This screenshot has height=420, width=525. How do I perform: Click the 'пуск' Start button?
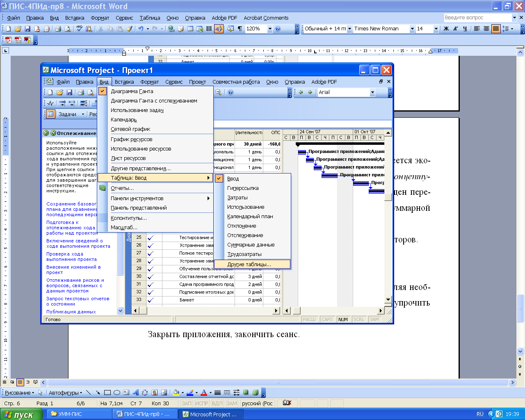pos(21,414)
